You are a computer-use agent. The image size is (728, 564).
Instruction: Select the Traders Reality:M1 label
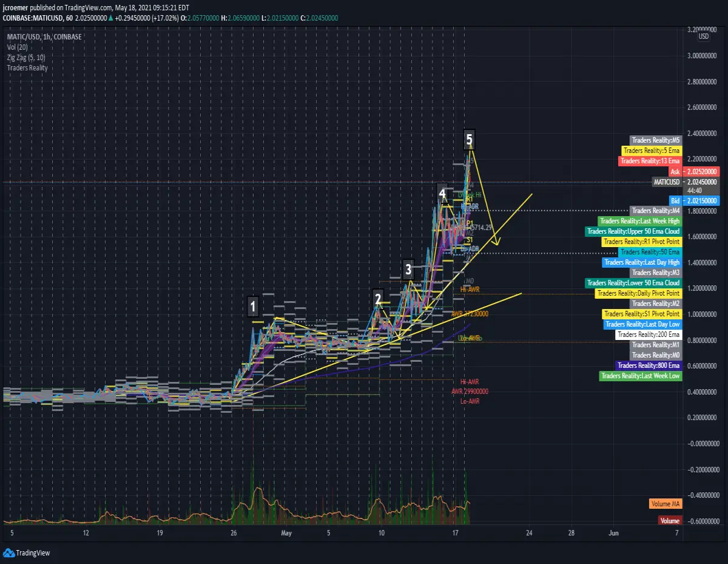(x=656, y=345)
